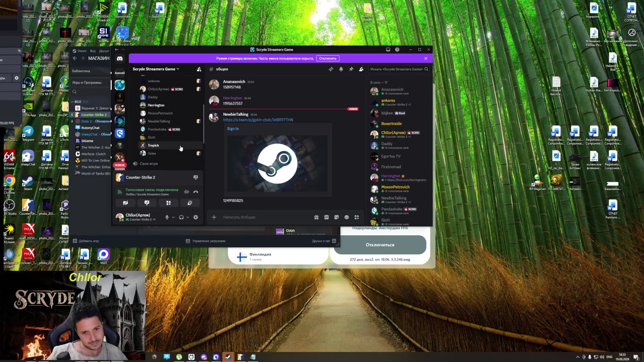
Task: Open Вид menu in Steam window
Action: [93, 51]
